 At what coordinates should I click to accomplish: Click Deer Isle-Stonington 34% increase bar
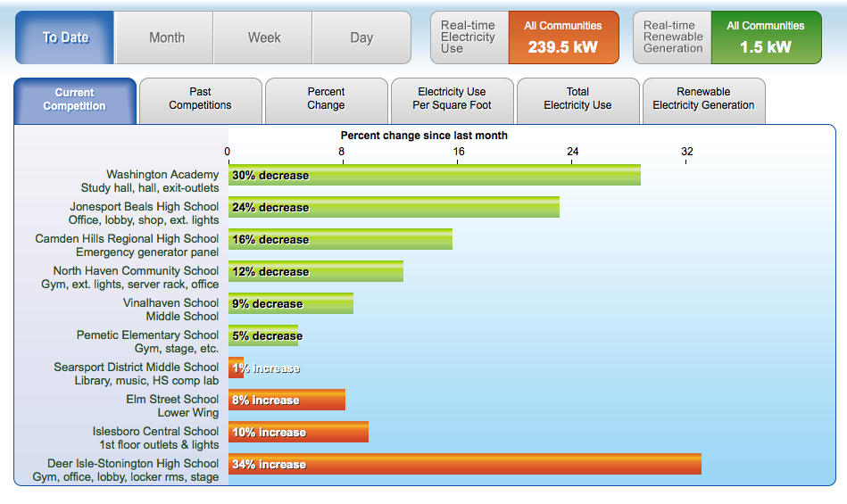click(x=464, y=465)
